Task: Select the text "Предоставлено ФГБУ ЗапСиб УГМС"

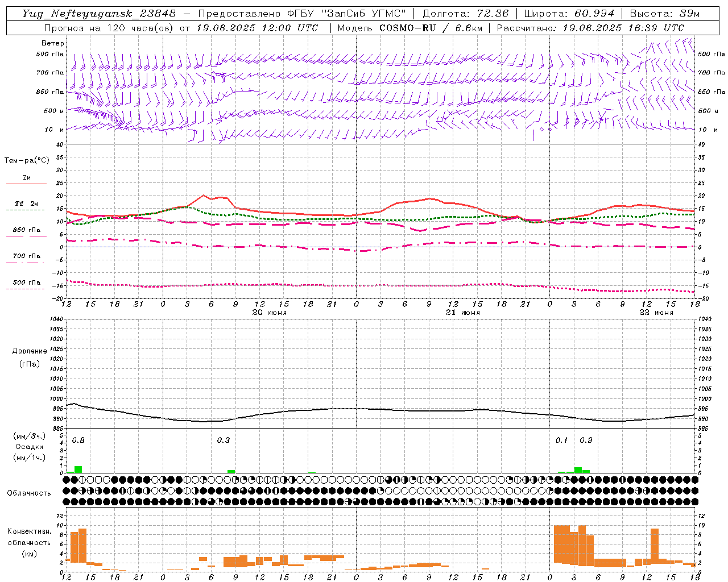Action: [x=302, y=14]
